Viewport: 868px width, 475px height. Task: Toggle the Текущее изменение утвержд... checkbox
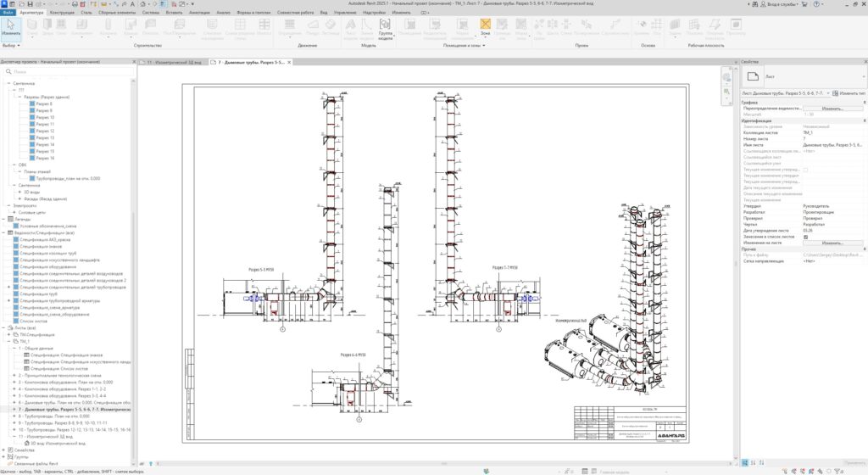[x=805, y=170]
